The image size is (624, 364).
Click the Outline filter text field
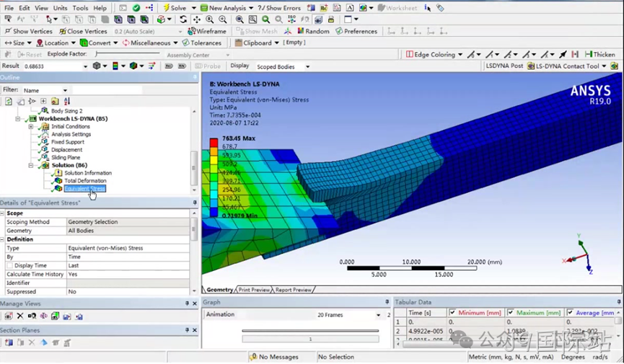107,90
